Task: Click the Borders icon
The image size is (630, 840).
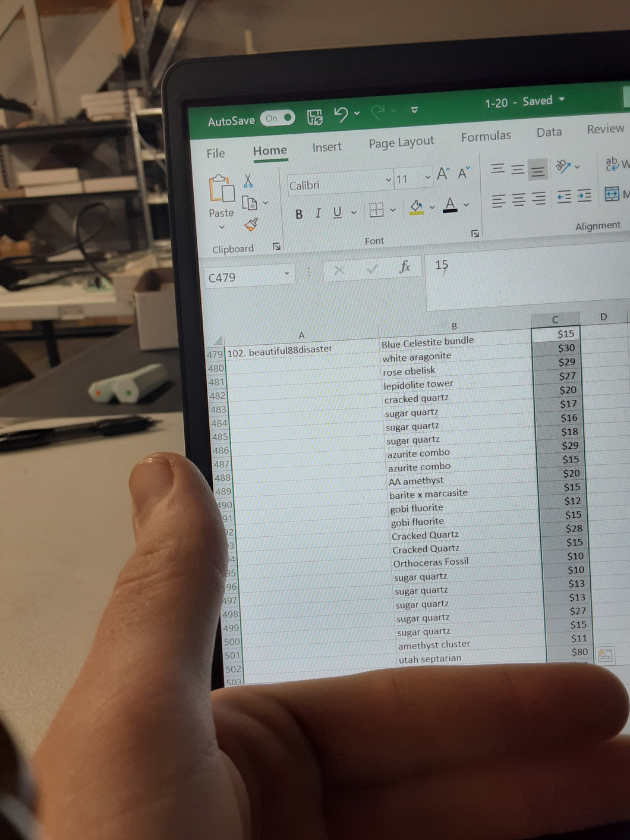Action: click(376, 209)
